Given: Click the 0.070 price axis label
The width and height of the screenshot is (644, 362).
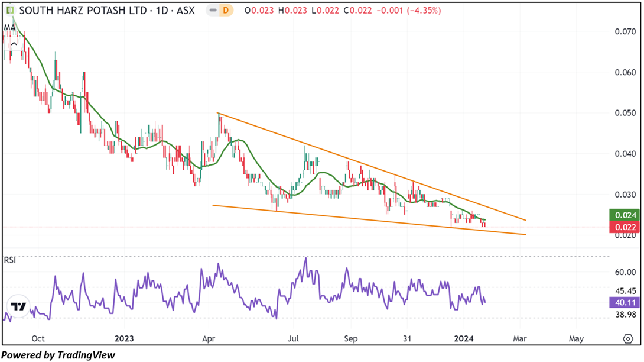Looking at the screenshot, I should [x=625, y=32].
